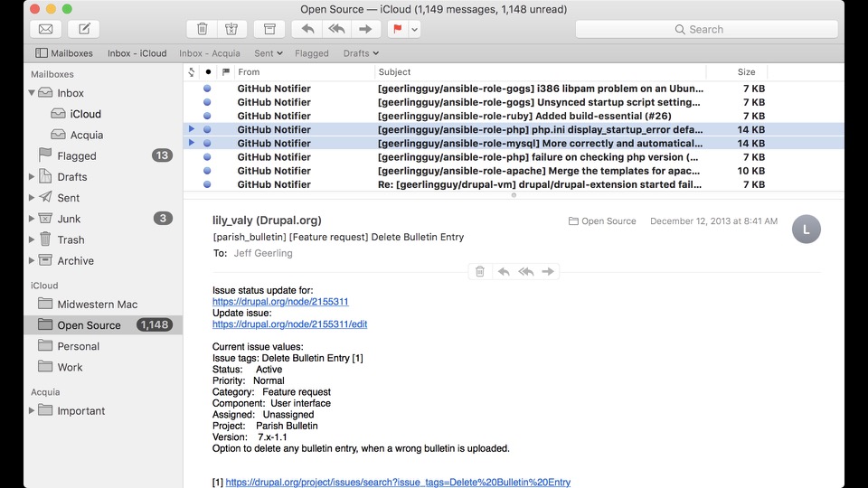Expand the Junk mailbox triangle
868x488 pixels.
[x=32, y=219]
